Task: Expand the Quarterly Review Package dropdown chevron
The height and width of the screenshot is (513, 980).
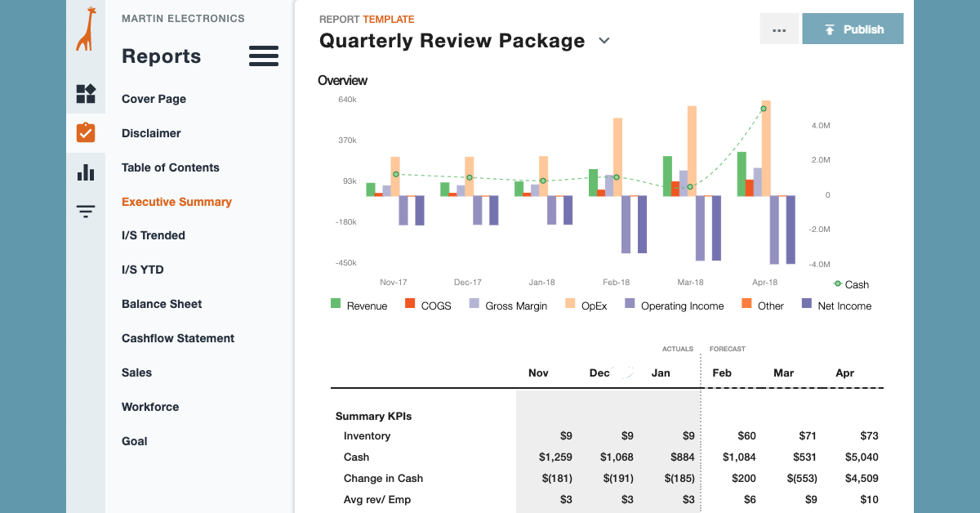Action: (x=604, y=41)
